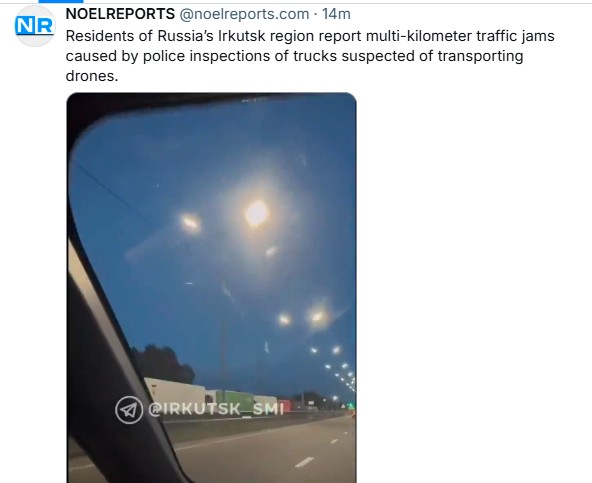Screen dimensions: 592x483
Task: Click the word 'drones.' in the post
Action: click(92, 76)
